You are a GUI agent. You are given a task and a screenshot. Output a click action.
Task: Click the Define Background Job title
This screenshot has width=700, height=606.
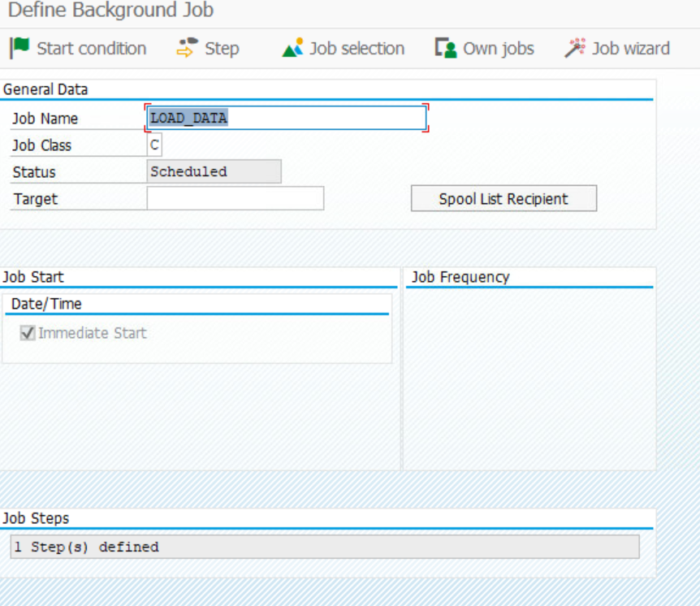[110, 10]
